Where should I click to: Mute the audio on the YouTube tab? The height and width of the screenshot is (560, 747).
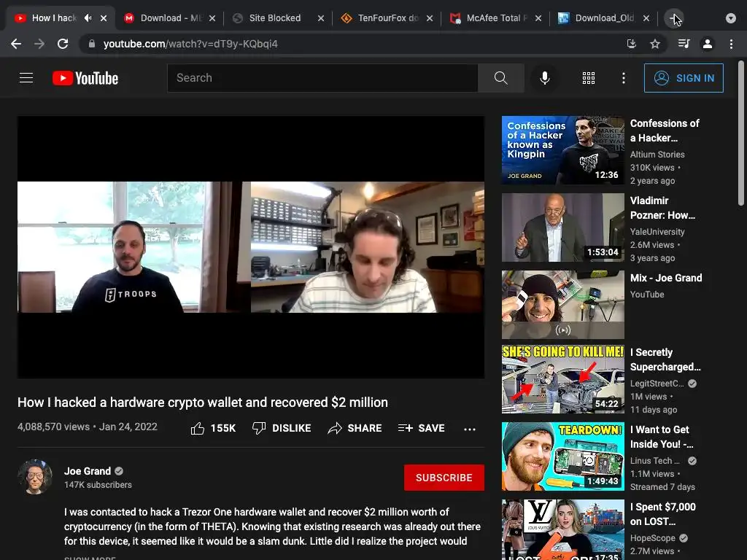coord(88,18)
